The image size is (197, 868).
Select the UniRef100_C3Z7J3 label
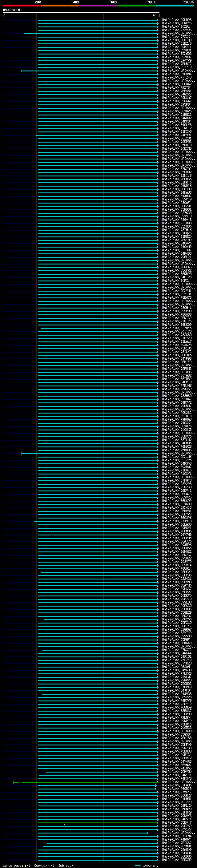click(x=176, y=67)
